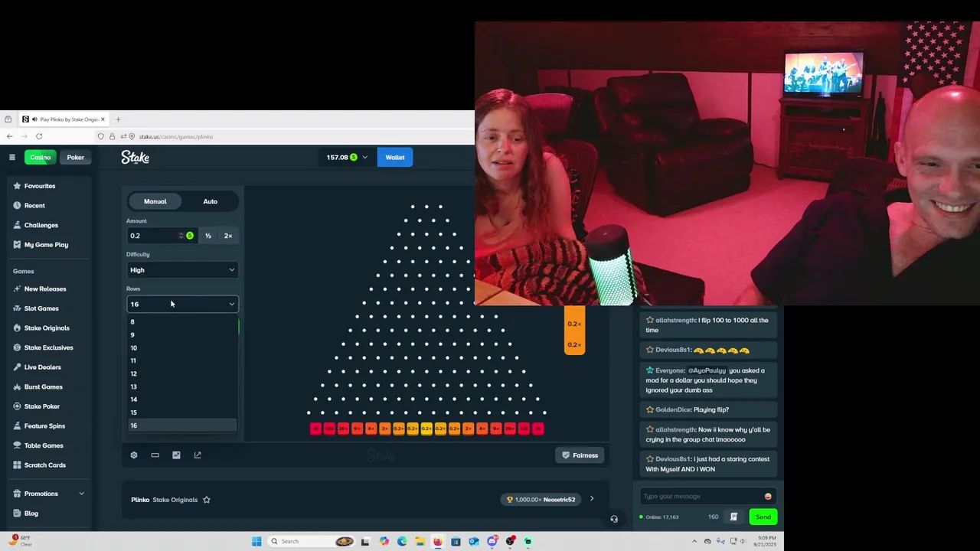Screen dimensions: 980x551
Task: Open the emoji picker in chat
Action: [x=768, y=496]
